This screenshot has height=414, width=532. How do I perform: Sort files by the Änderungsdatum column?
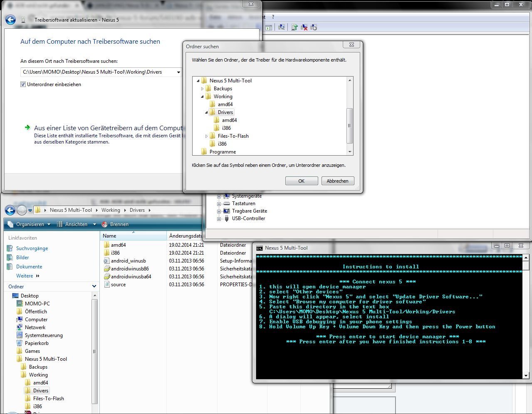pyautogui.click(x=186, y=236)
